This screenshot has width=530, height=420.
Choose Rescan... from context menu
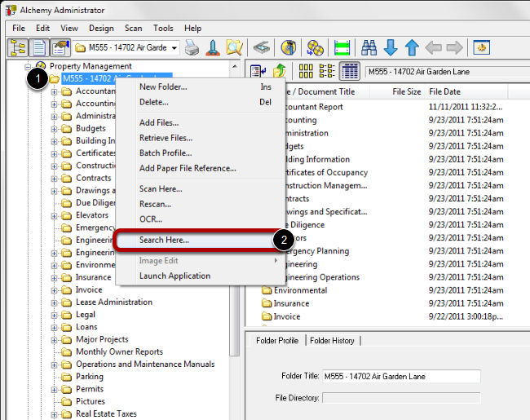[x=201, y=204]
